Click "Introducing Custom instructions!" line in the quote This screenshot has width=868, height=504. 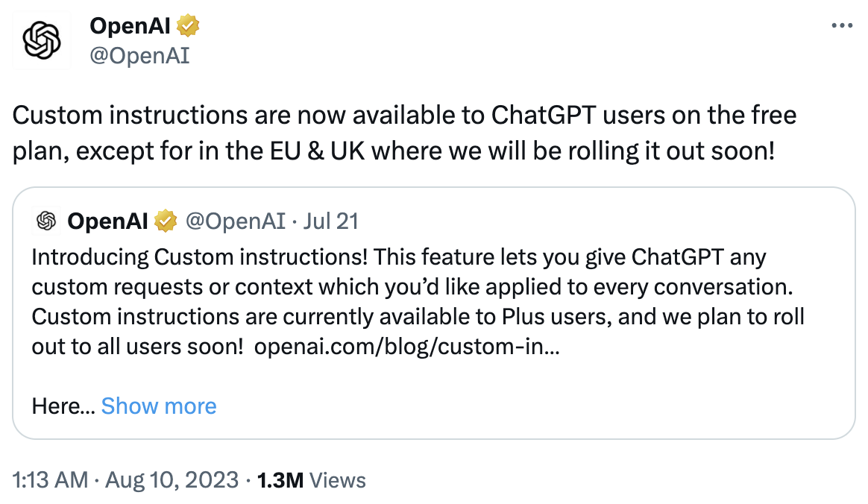click(x=199, y=257)
